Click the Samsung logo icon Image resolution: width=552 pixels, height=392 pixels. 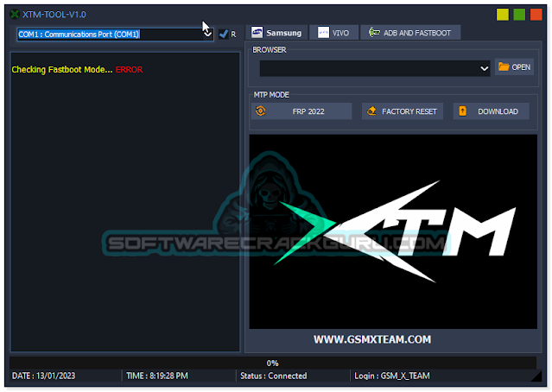click(257, 32)
